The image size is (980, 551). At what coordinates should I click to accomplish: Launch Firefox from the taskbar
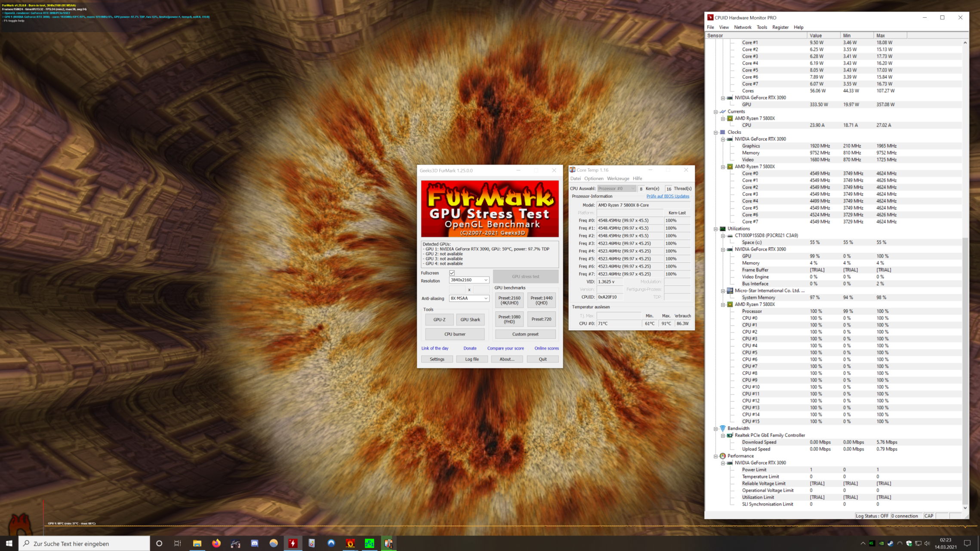pyautogui.click(x=216, y=543)
